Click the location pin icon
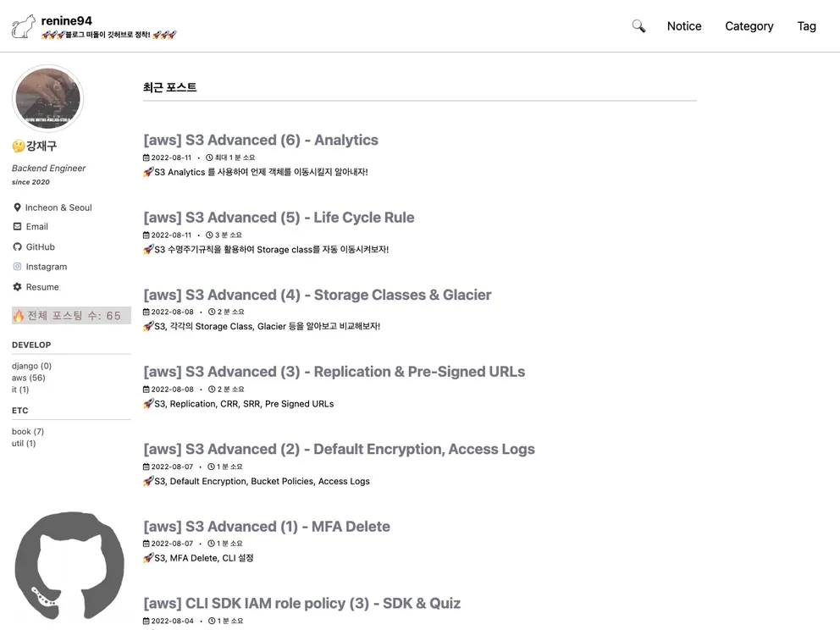 click(x=17, y=207)
